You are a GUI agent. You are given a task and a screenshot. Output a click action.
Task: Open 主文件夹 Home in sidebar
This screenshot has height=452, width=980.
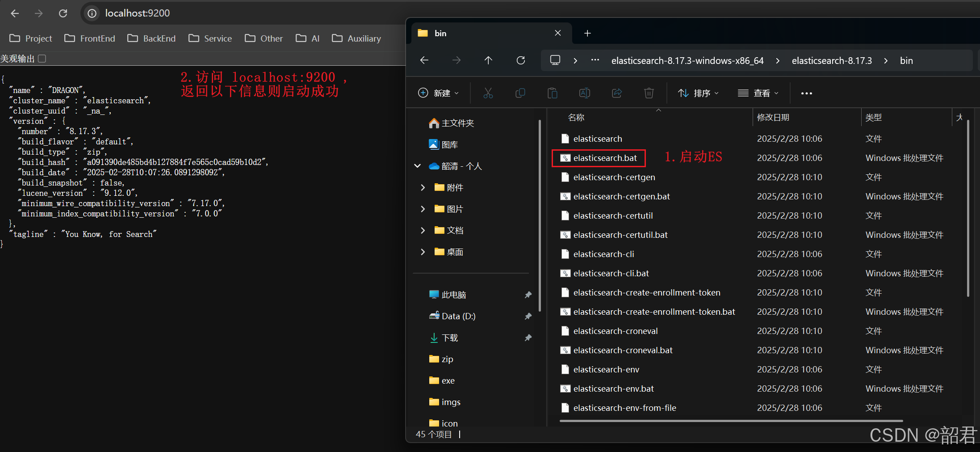[x=451, y=123]
